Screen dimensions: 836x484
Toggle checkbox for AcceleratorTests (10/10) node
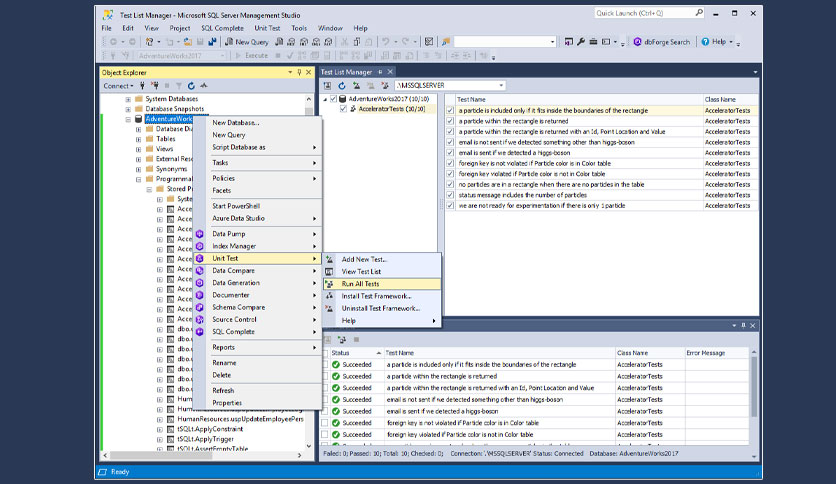(343, 109)
